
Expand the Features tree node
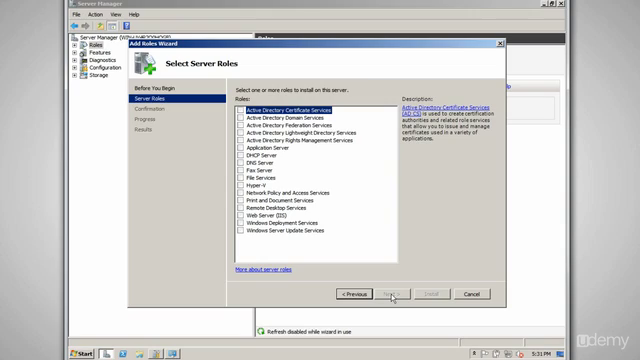point(74,53)
